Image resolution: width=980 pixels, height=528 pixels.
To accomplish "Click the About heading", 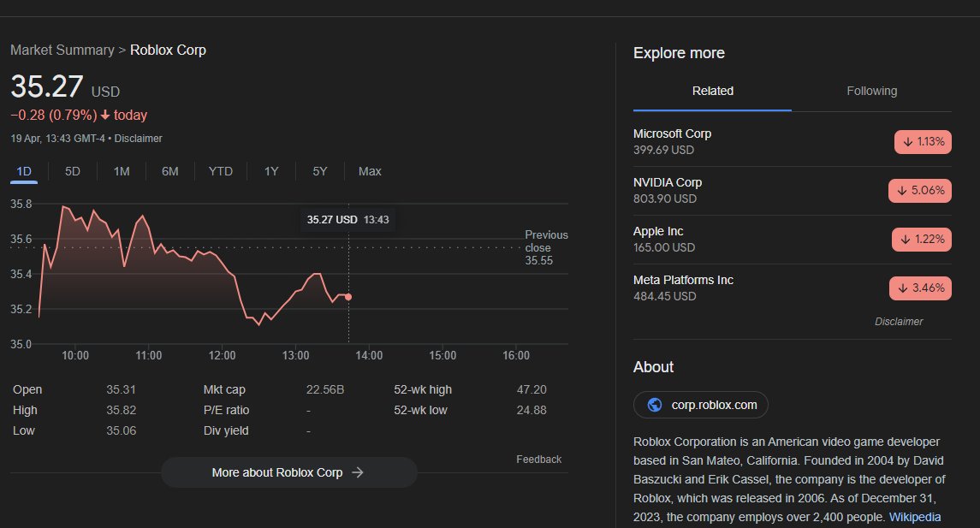I will pyautogui.click(x=653, y=367).
